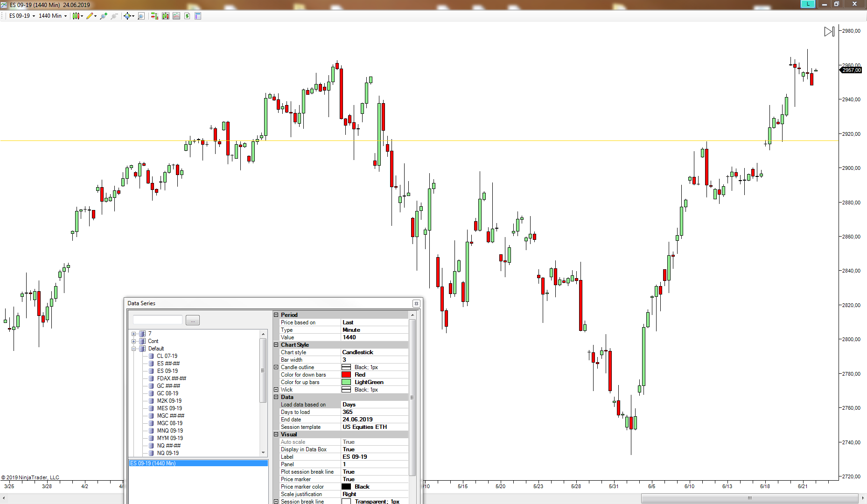The width and height of the screenshot is (867, 504).
Task: Click the Wick pen swatch
Action: coord(346,390)
